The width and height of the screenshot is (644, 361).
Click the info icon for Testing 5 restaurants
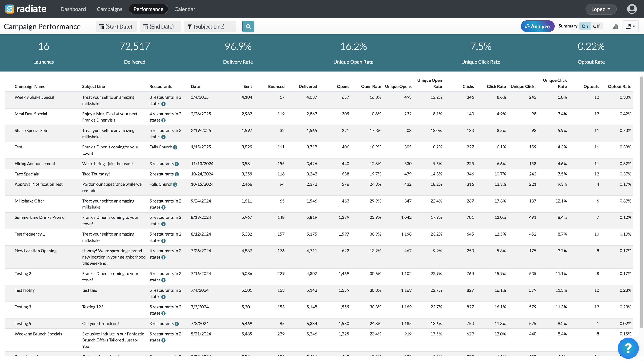click(x=177, y=324)
